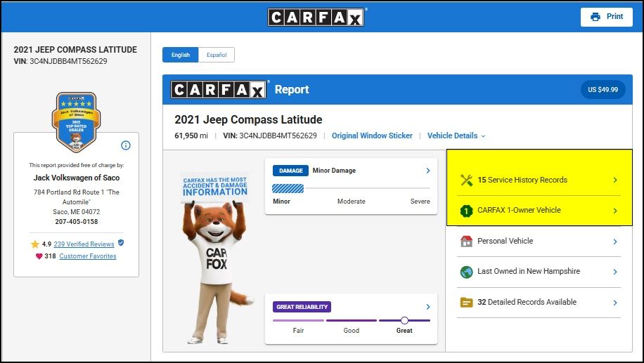Click the sidebar 2021 JEEP COMPASS LATITUDE title
The height and width of the screenshot is (363, 644).
click(x=75, y=50)
